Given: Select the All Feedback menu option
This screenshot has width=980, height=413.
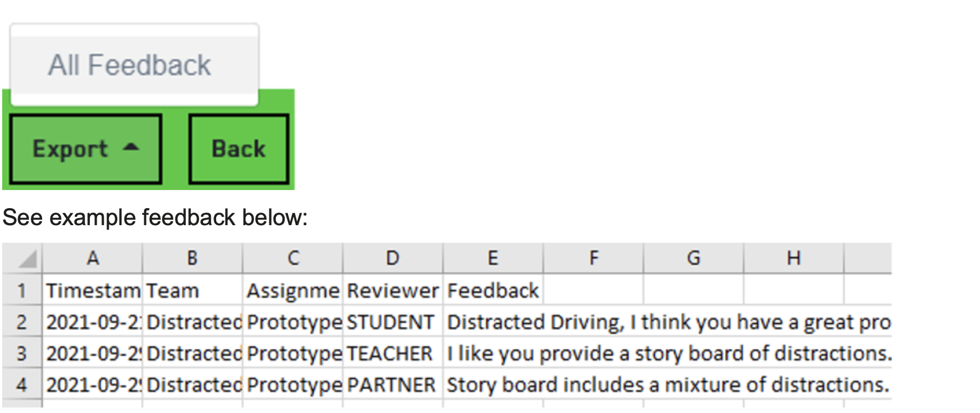Looking at the screenshot, I should coord(129,65).
